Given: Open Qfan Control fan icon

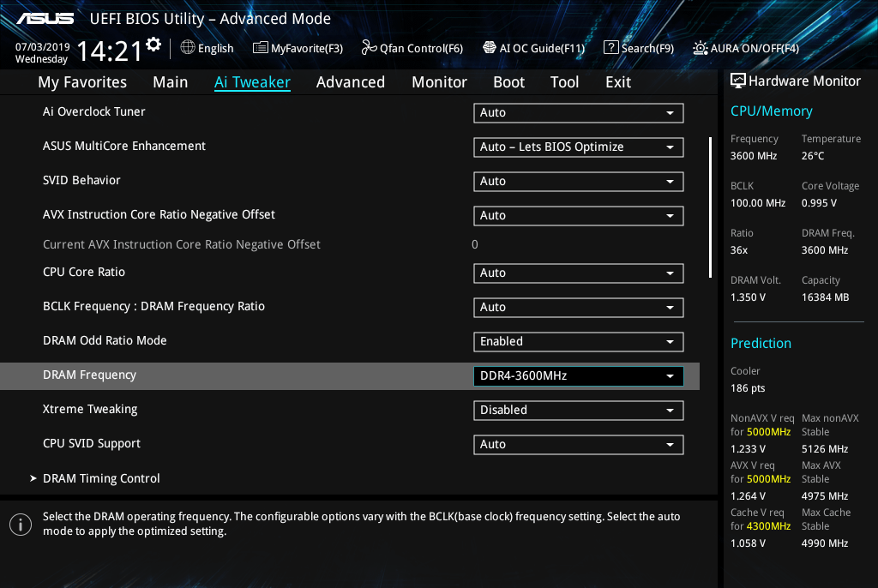Looking at the screenshot, I should coord(369,48).
